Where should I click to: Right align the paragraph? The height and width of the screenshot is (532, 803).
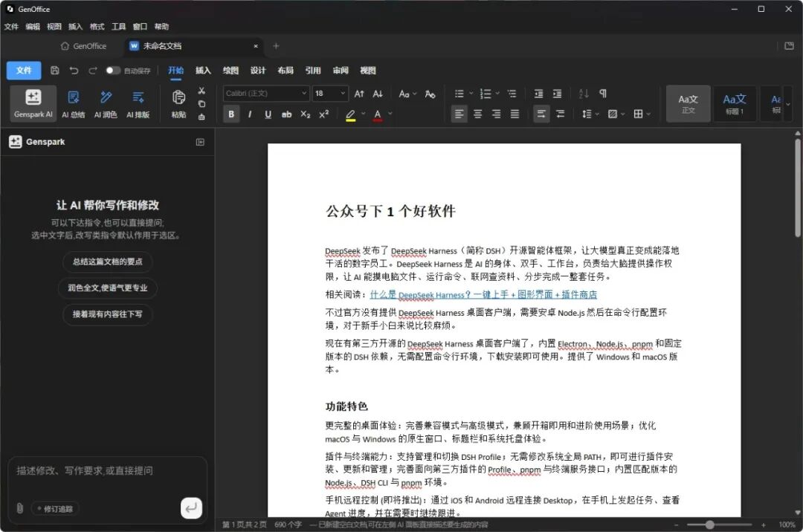pos(496,114)
